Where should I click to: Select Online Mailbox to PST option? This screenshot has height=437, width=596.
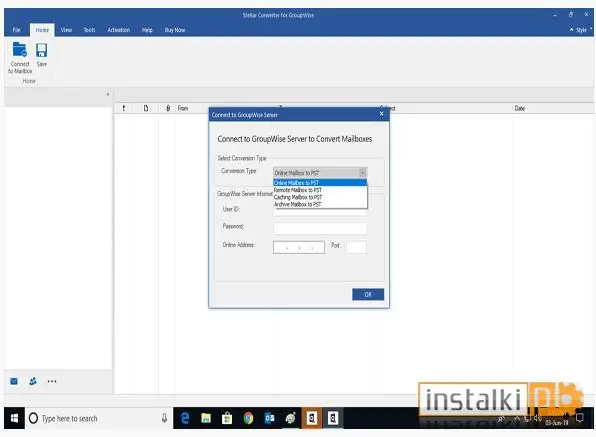[320, 183]
